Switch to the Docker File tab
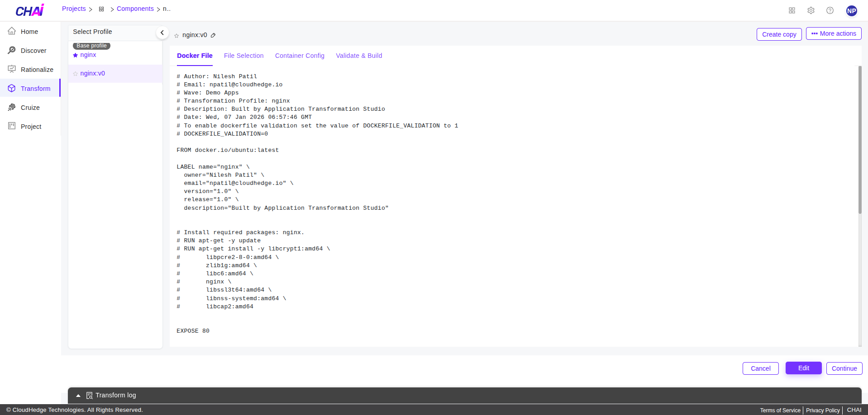868x415 pixels. tap(195, 56)
